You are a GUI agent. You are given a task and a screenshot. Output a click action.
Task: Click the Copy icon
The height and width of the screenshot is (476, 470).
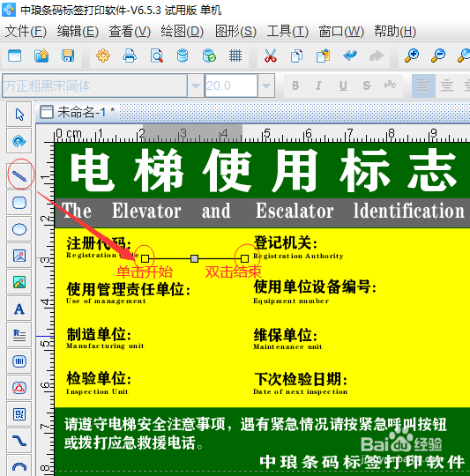pyautogui.click(x=296, y=56)
